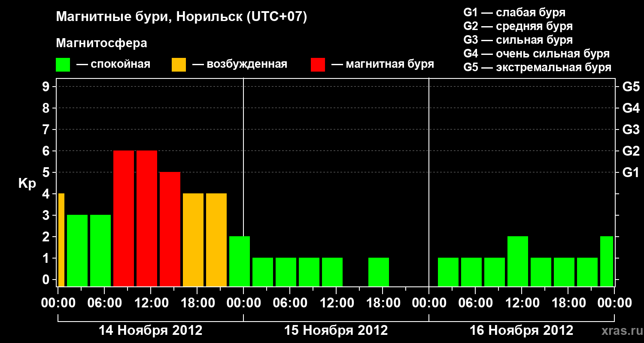The width and height of the screenshot is (644, 343).
Task: Click the green Kp 2 bar at 12:00 on 16 November
Action: point(518,261)
